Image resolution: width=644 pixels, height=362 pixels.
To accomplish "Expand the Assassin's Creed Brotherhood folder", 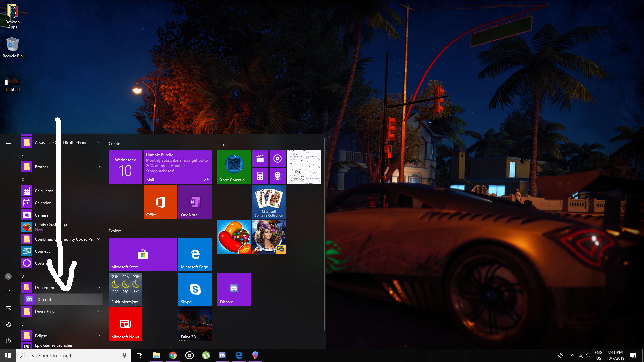I will tap(62, 143).
